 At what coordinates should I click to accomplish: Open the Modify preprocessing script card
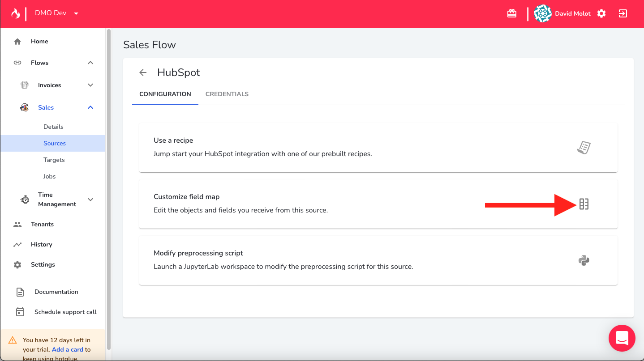[378, 260]
